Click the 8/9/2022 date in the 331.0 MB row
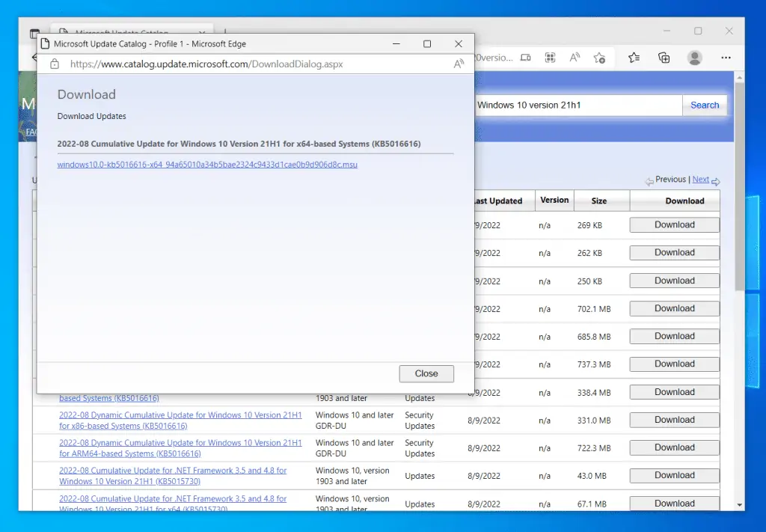766x532 pixels. [x=484, y=420]
